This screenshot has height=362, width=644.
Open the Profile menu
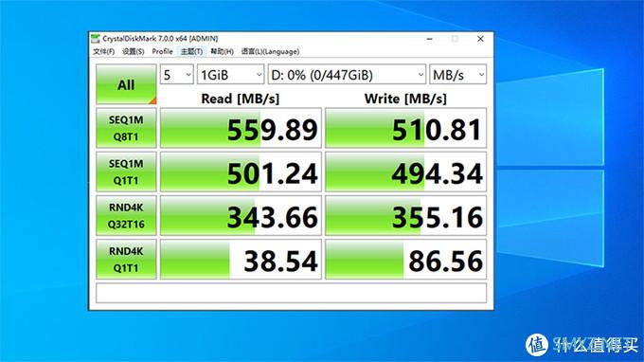point(162,51)
